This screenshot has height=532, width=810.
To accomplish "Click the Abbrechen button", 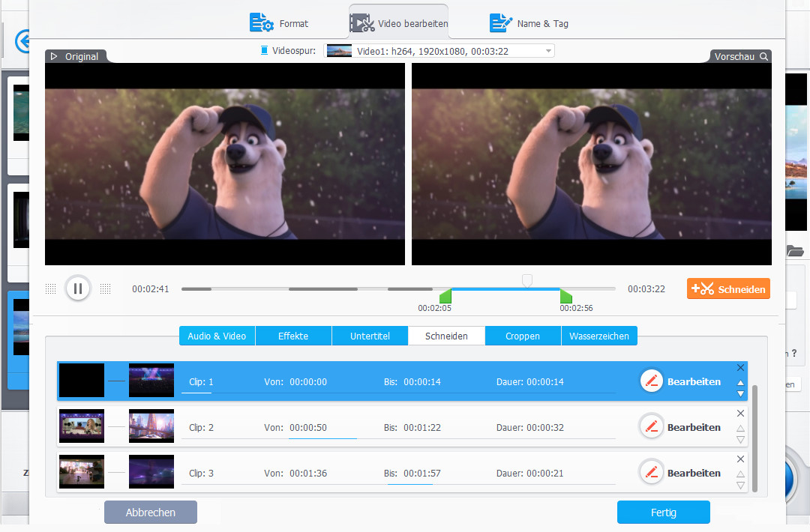I will (150, 513).
